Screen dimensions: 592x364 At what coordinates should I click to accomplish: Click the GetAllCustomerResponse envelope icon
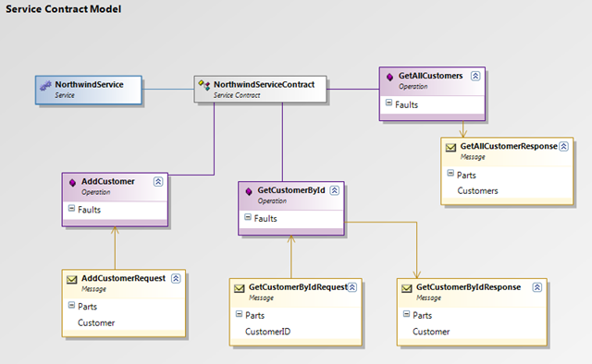pyautogui.click(x=450, y=148)
